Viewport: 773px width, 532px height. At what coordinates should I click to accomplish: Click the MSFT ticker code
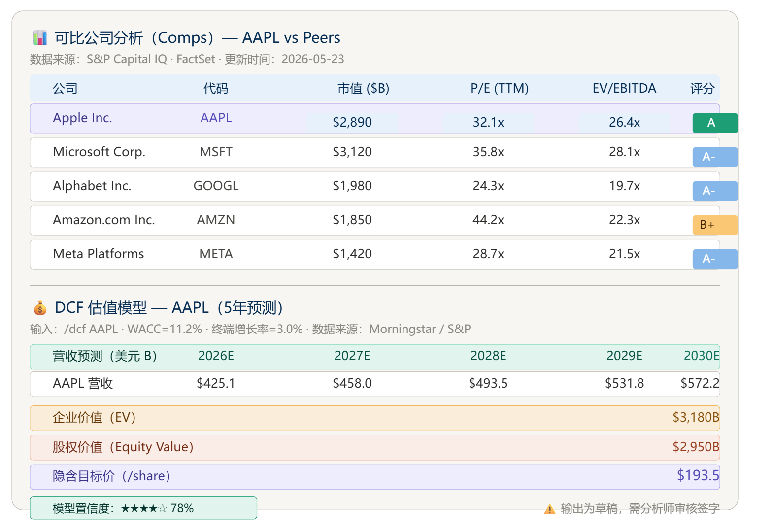[216, 152]
